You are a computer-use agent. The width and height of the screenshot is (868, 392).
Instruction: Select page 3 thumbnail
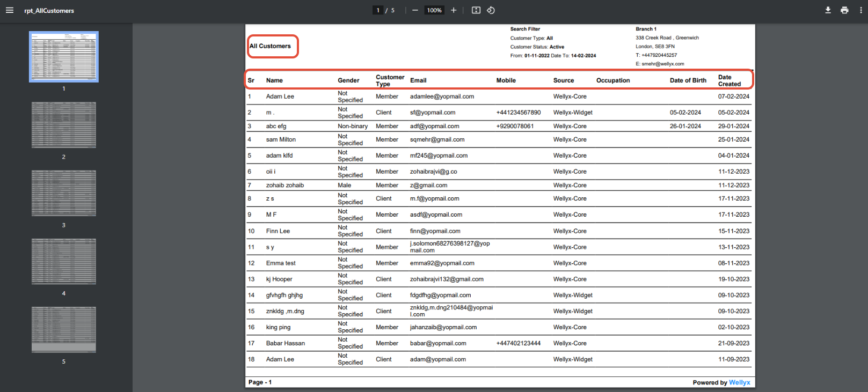[64, 193]
